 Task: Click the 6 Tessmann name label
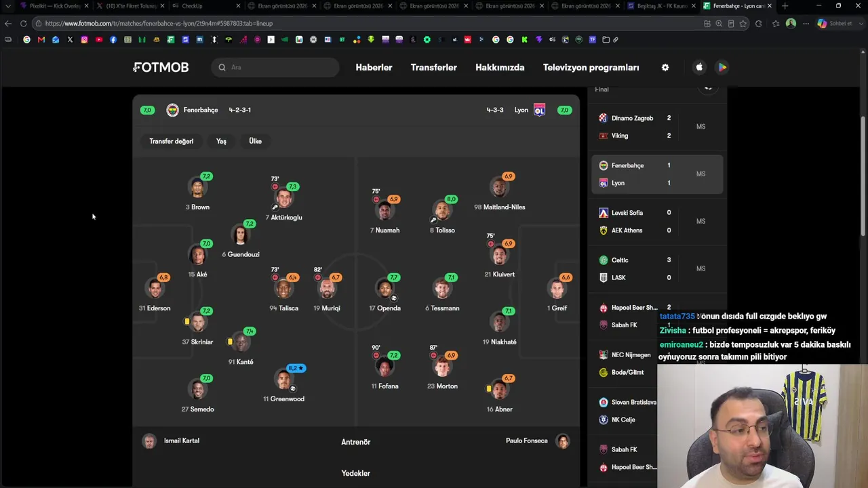(x=442, y=308)
